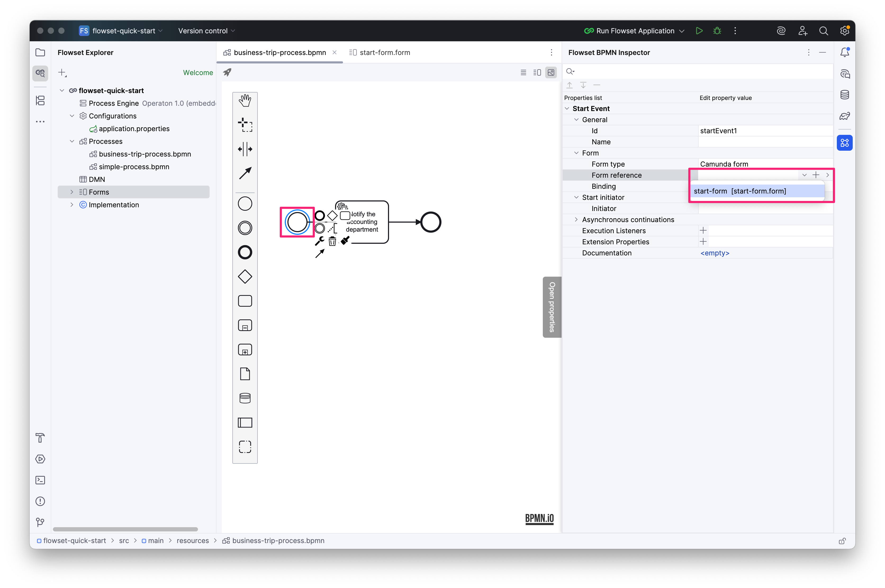Pick the data store reference shape
The image size is (885, 588).
pyautogui.click(x=245, y=398)
